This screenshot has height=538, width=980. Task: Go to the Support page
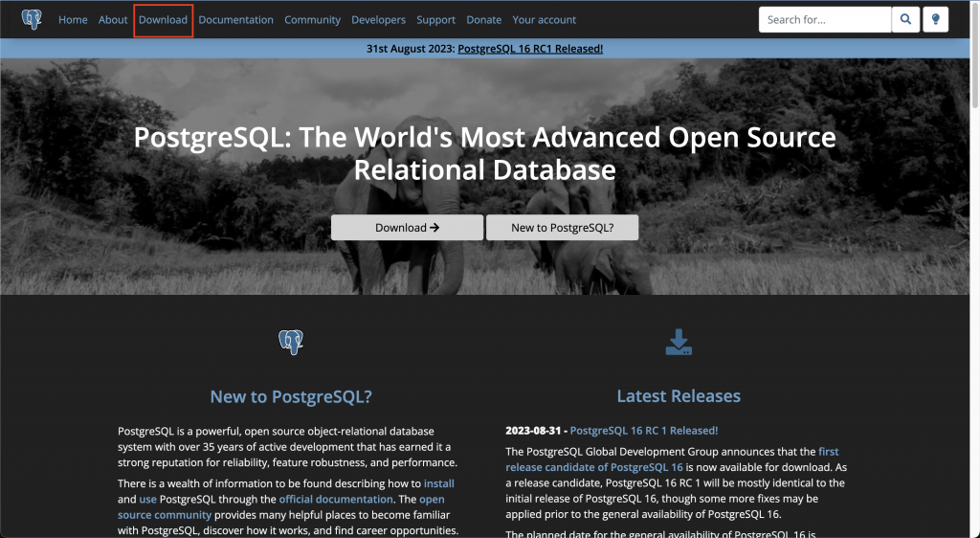click(435, 19)
